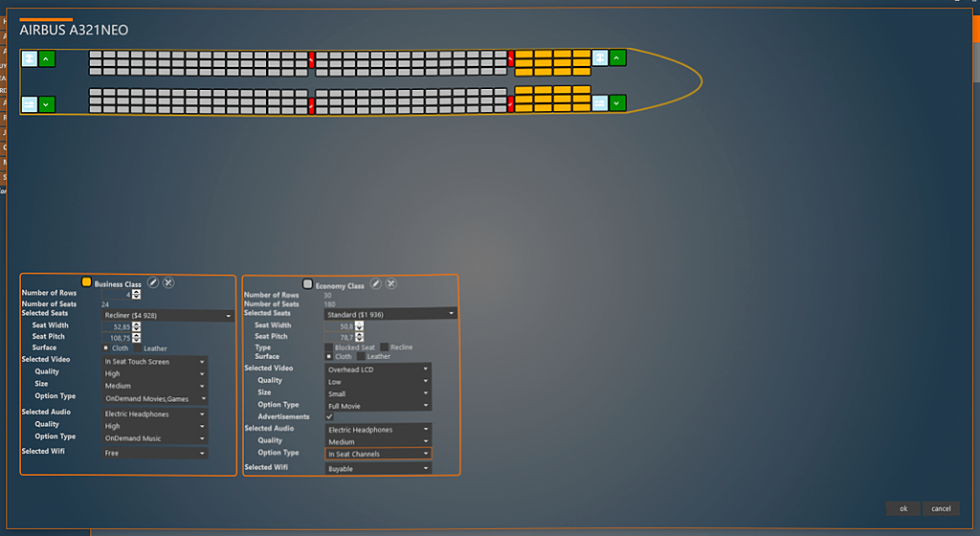Decrease Economy Class seat pitch
Viewport: 980px width, 536px height.
coord(360,340)
